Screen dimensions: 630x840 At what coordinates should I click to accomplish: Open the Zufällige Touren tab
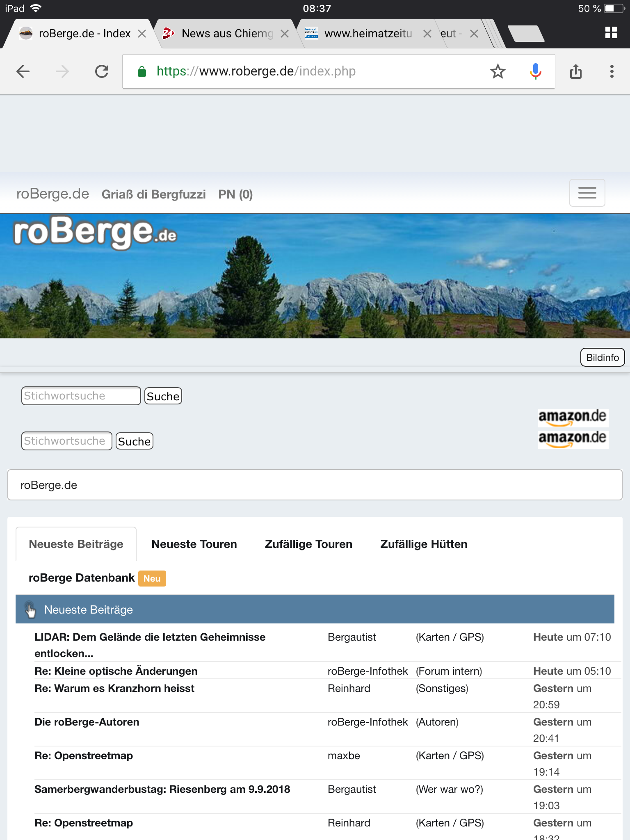[308, 544]
